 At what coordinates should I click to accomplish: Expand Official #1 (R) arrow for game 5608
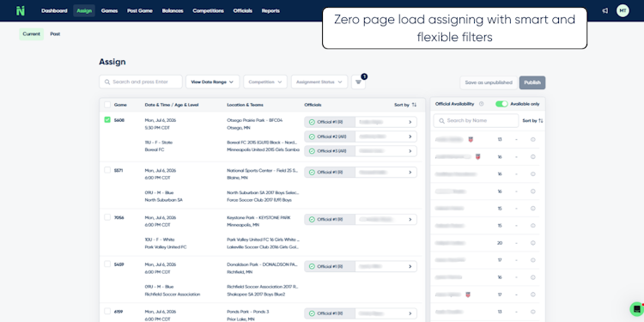(x=410, y=122)
